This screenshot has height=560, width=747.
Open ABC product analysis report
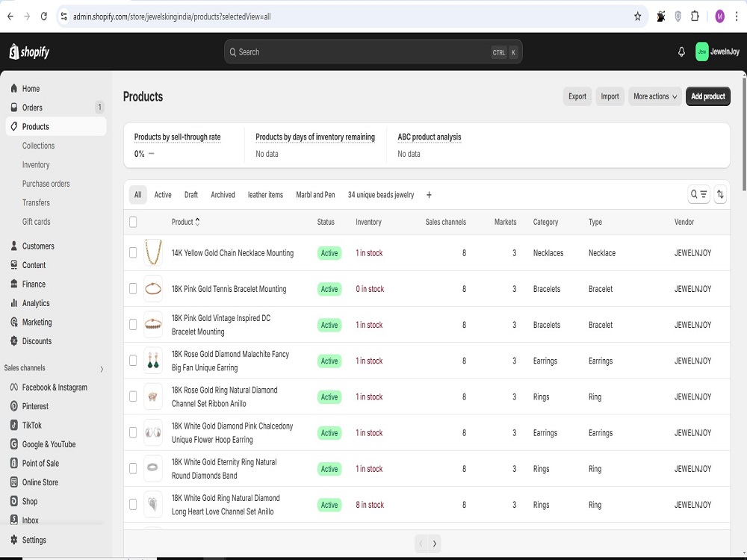430,137
